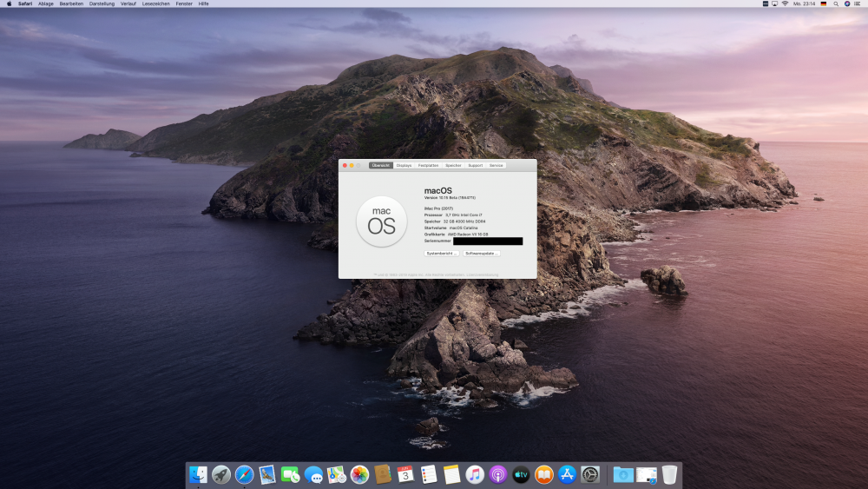The image size is (868, 489).
Task: Open Maps app in dock
Action: (x=337, y=474)
